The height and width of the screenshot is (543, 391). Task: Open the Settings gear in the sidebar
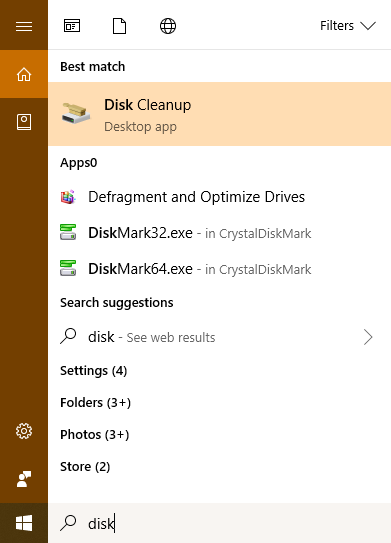(x=24, y=431)
